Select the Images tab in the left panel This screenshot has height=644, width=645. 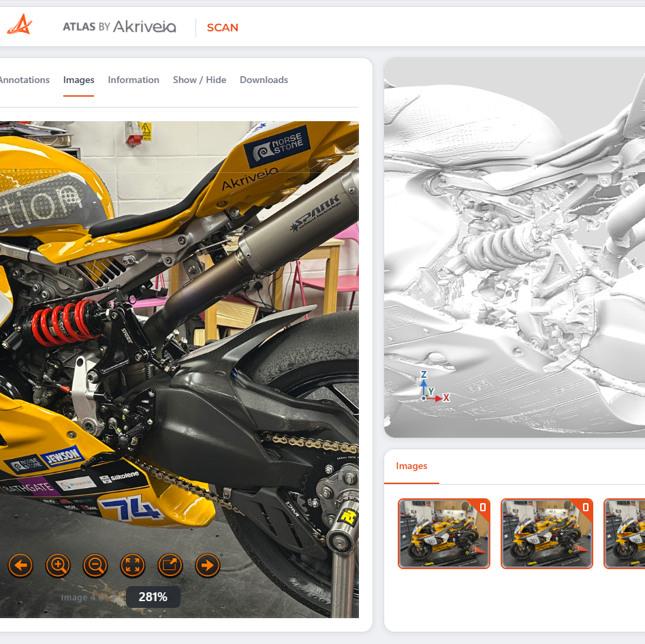tap(78, 80)
